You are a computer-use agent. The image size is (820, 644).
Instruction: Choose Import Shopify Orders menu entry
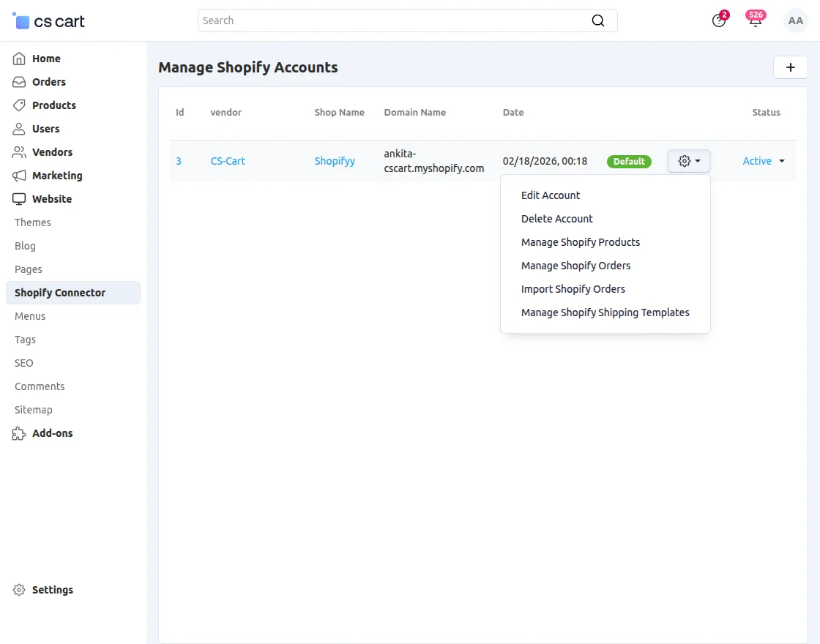[x=573, y=289]
